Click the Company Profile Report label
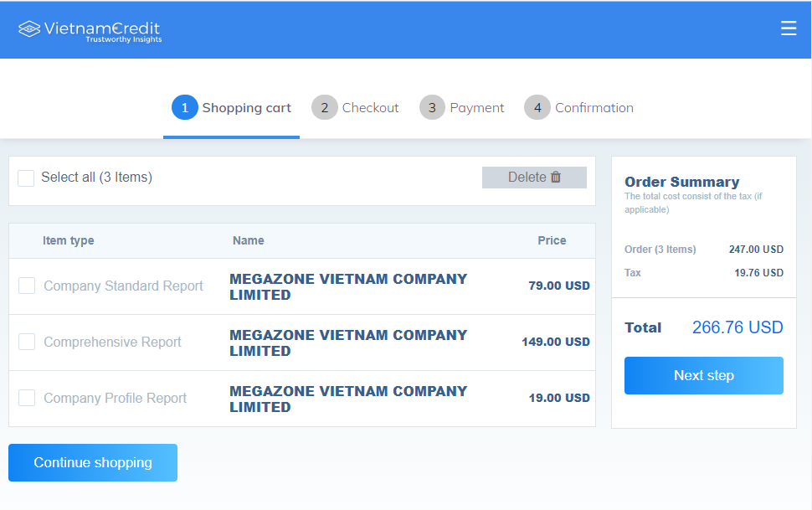This screenshot has width=812, height=510. [115, 398]
